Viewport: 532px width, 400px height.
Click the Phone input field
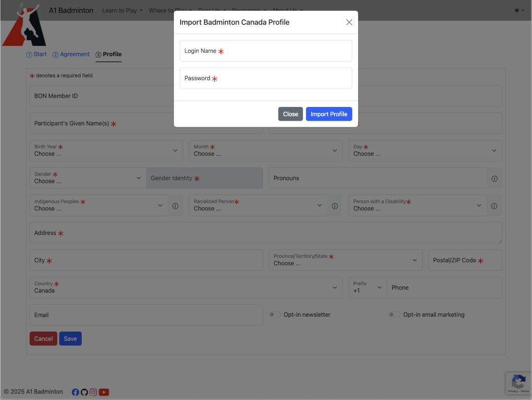444,288
